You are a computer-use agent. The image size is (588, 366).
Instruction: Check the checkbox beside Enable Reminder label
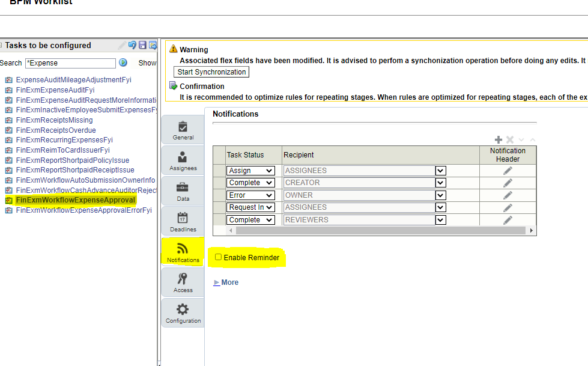[218, 256]
